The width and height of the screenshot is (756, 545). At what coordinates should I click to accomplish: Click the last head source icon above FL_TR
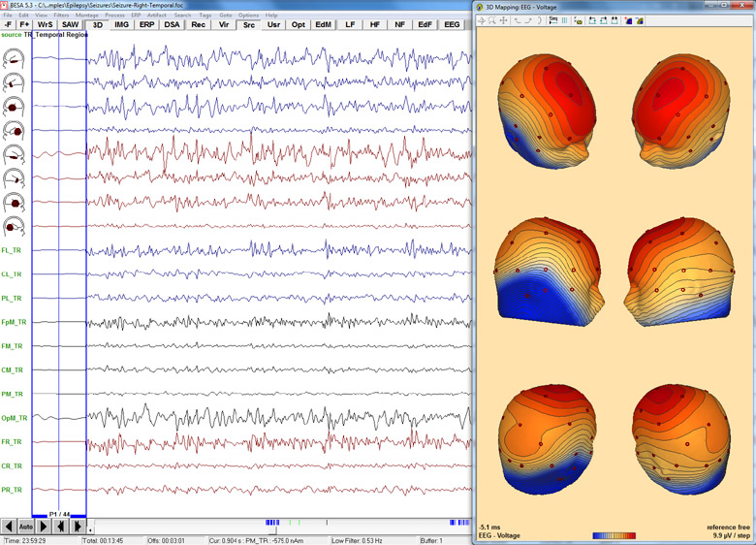pyautogui.click(x=16, y=226)
